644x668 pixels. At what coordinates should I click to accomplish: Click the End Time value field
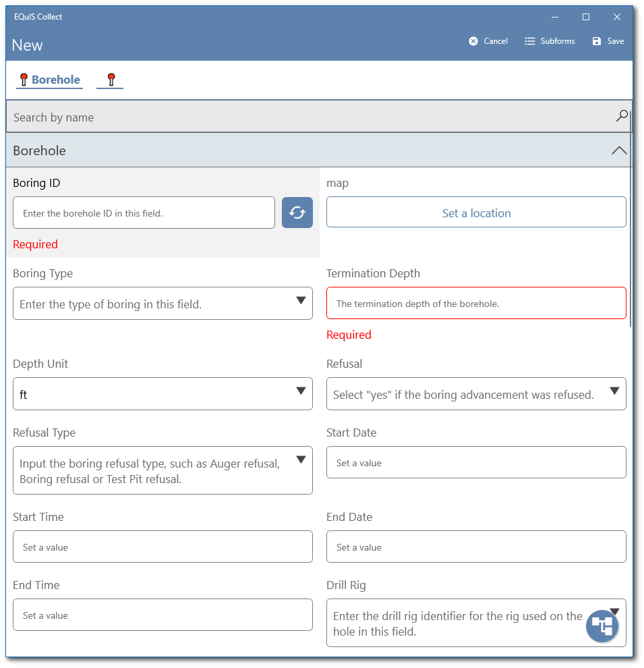(163, 615)
